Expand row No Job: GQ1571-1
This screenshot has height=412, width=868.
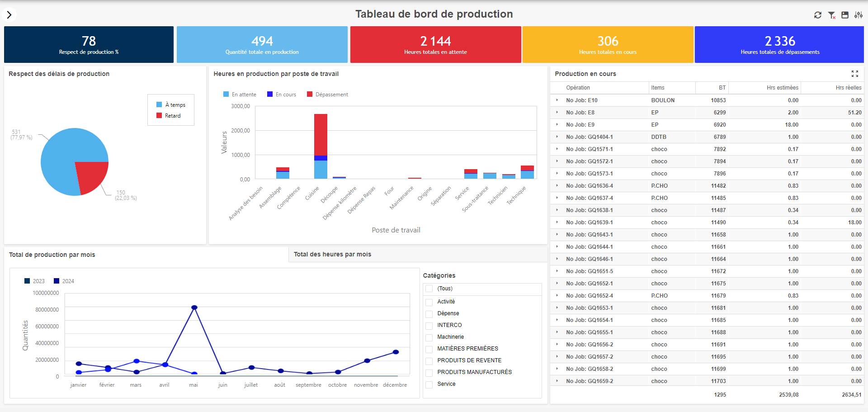[557, 149]
